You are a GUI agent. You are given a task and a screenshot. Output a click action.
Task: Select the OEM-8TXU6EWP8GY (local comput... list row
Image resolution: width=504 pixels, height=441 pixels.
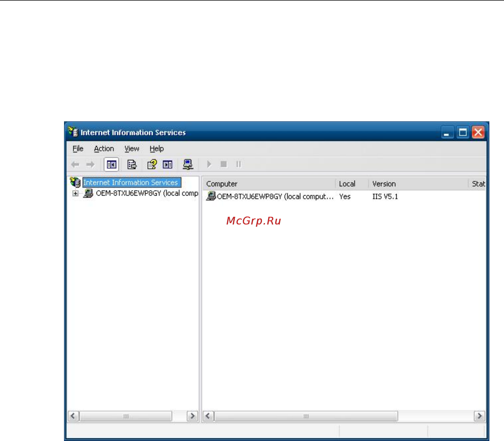[270, 196]
